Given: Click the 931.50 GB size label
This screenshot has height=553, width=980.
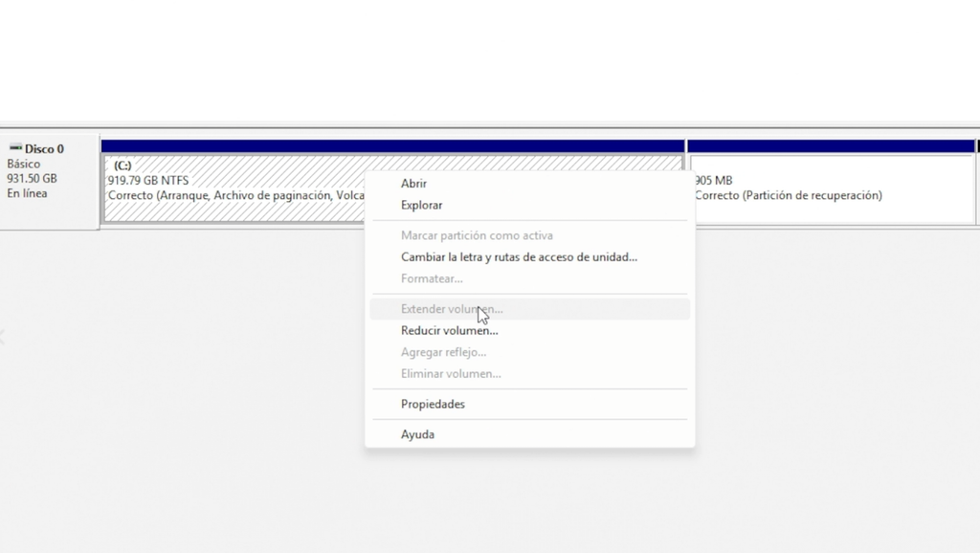Looking at the screenshot, I should tap(32, 179).
